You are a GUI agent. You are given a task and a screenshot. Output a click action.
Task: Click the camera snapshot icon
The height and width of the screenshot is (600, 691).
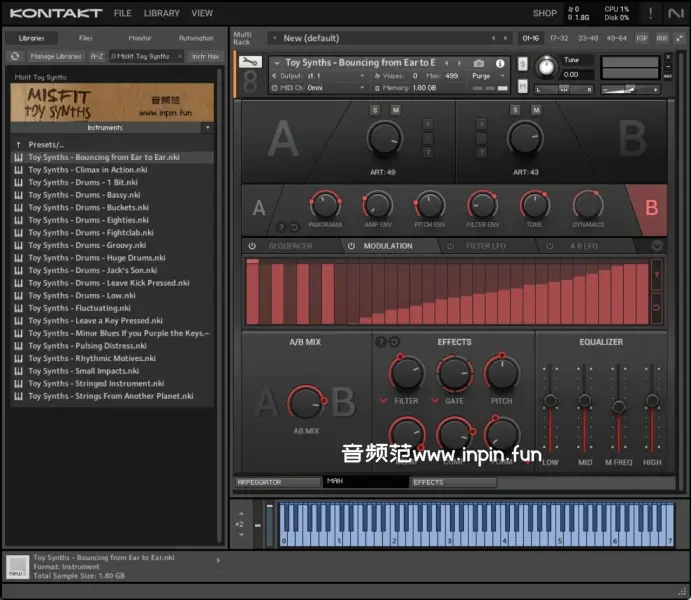[479, 63]
